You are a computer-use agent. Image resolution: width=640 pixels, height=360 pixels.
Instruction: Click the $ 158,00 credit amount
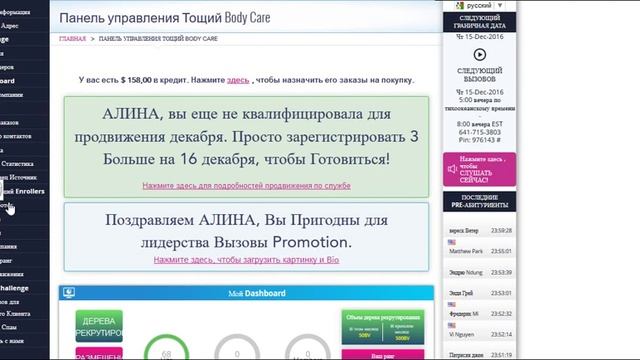pyautogui.click(x=136, y=80)
